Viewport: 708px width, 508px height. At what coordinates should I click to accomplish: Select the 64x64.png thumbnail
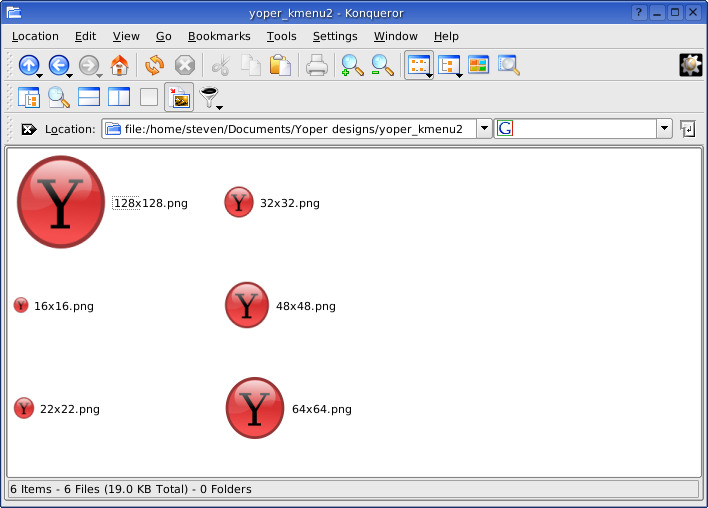click(255, 408)
